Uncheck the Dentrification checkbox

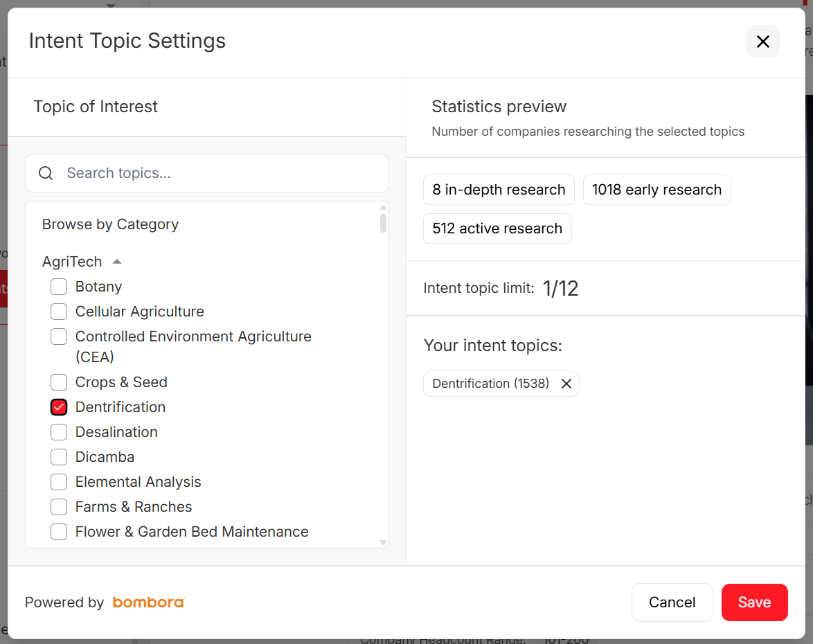tap(59, 407)
